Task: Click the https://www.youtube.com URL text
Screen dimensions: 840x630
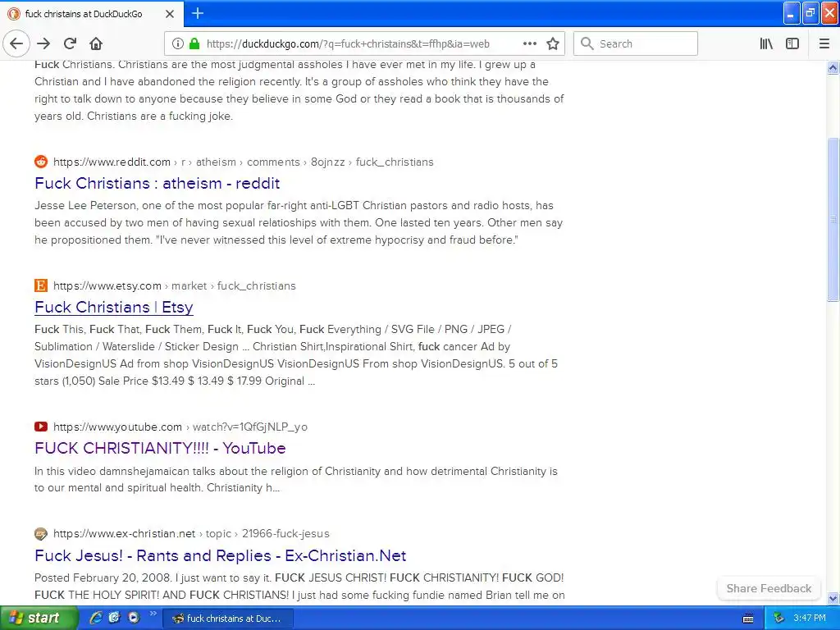Action: (117, 427)
